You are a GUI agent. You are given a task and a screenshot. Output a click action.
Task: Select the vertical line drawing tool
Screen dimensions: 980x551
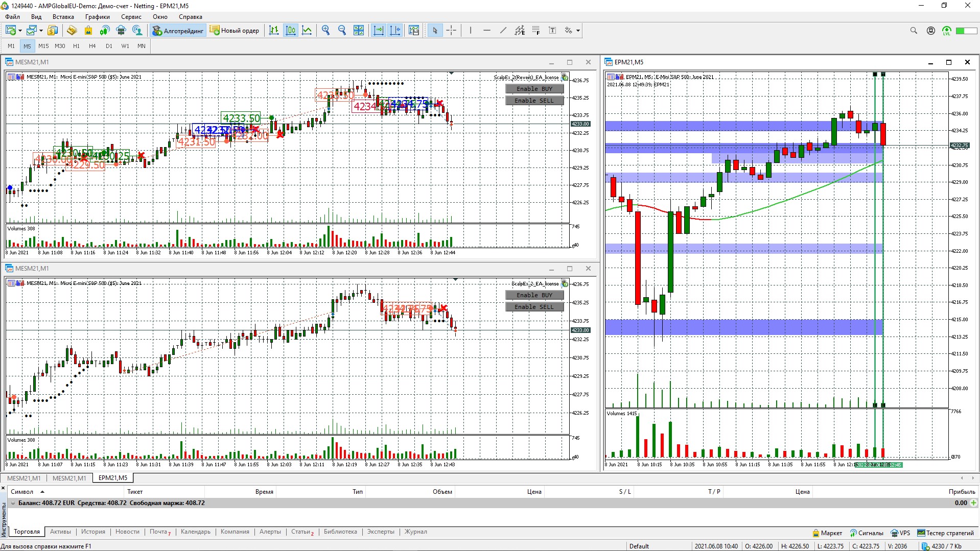[x=471, y=31]
